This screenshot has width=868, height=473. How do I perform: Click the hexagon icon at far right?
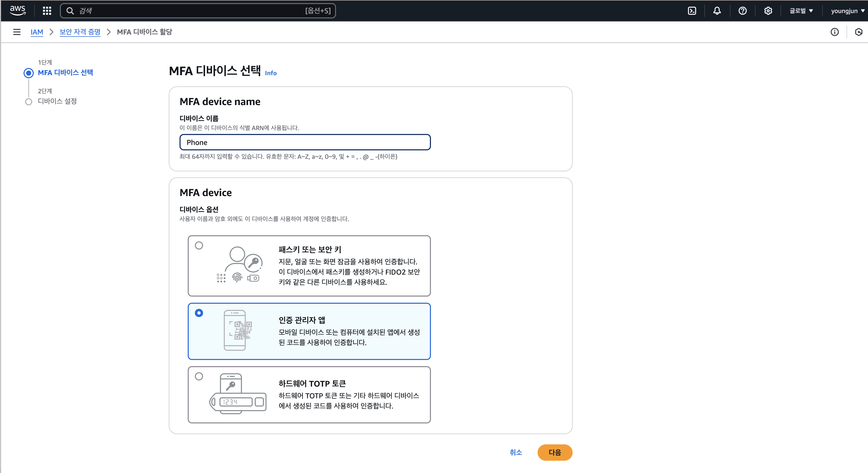click(x=859, y=32)
